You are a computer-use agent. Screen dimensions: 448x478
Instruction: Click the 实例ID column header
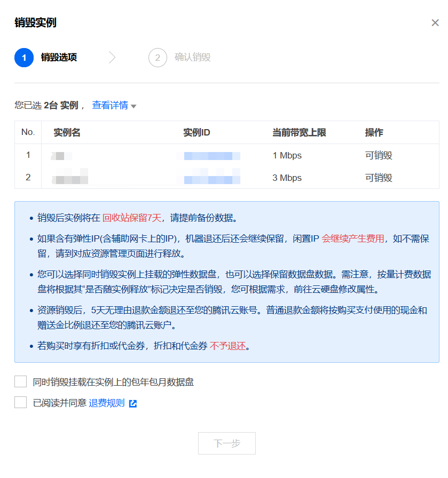point(197,133)
